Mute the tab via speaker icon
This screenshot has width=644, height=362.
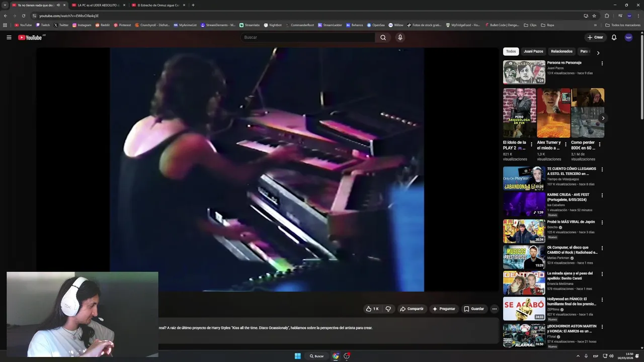58,5
